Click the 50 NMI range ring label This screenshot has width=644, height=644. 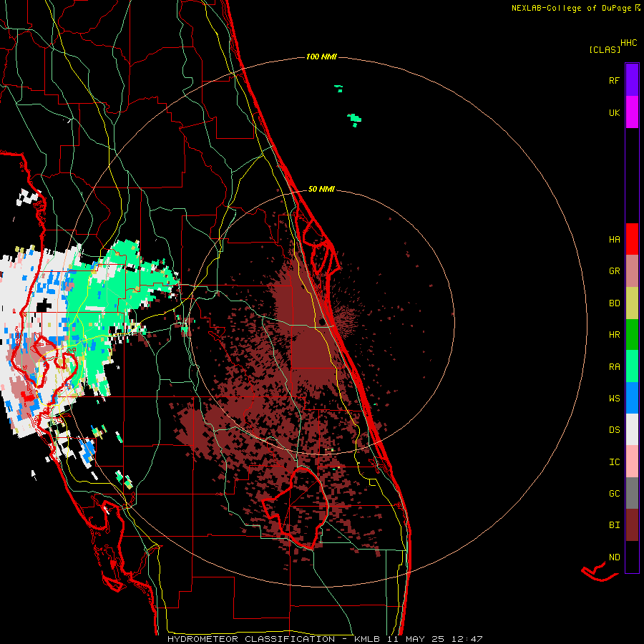click(321, 189)
